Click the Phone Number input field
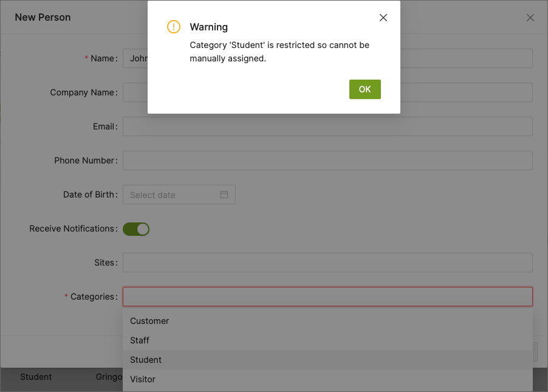The width and height of the screenshot is (548, 392). (x=327, y=160)
